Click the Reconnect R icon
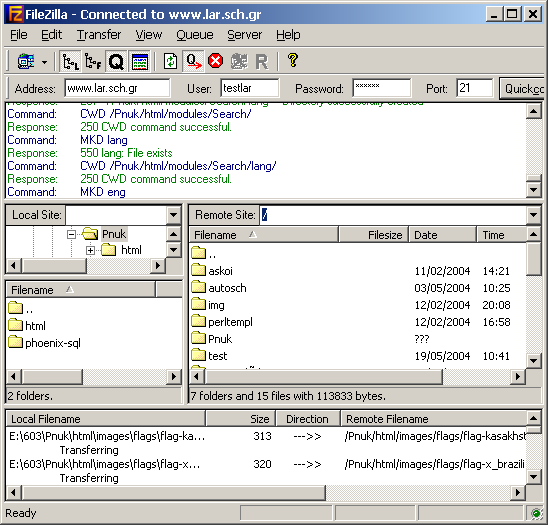The height and width of the screenshot is (525, 548). click(x=262, y=62)
